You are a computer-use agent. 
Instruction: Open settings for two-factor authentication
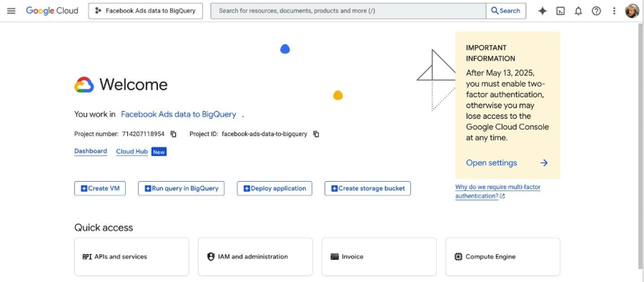point(491,162)
